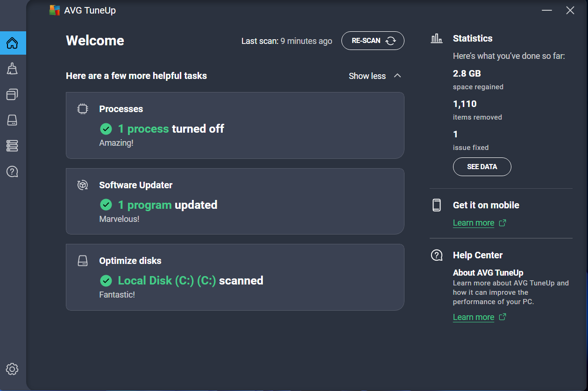The width and height of the screenshot is (588, 391).
Task: Select the stacked windows sidebar icon
Action: click(13, 95)
